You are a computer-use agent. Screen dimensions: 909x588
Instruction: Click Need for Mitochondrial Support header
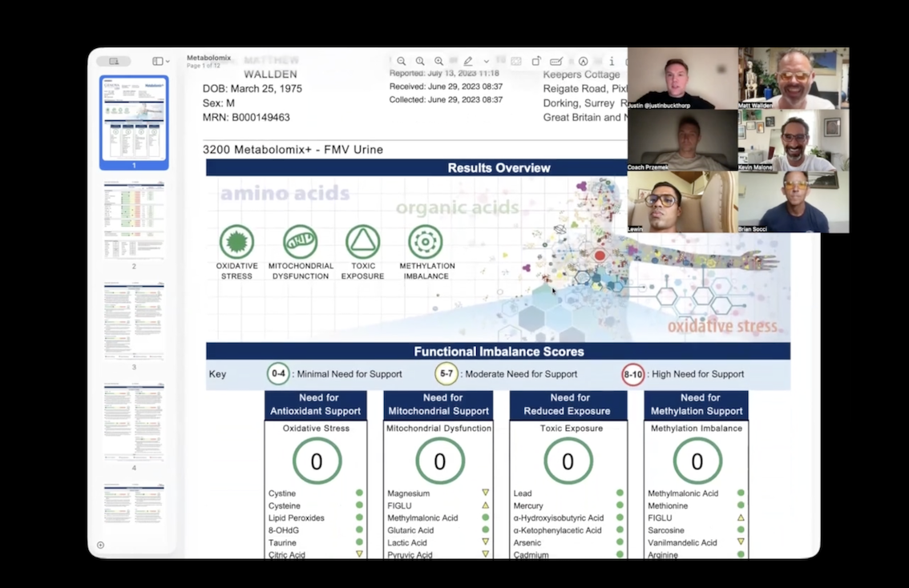[438, 405]
